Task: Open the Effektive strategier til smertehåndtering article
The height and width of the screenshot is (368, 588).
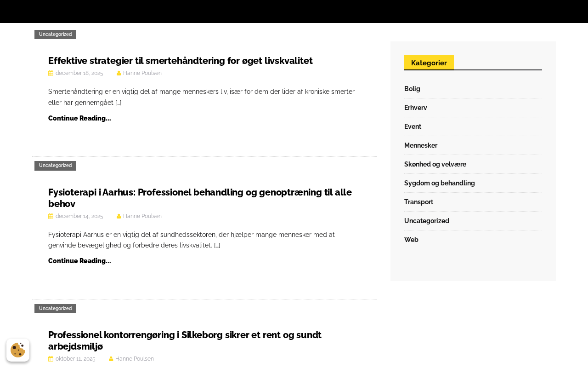Action: point(180,61)
